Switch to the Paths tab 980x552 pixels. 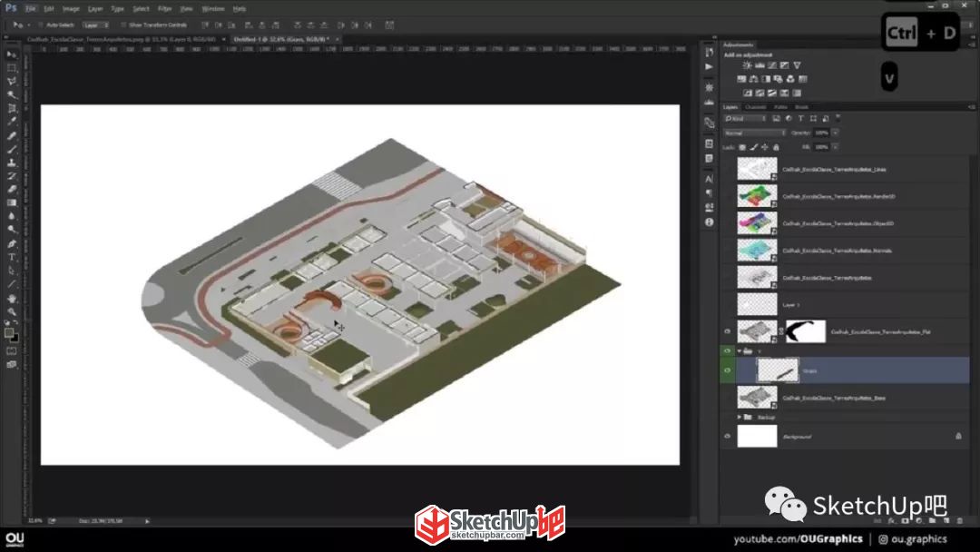pos(780,107)
